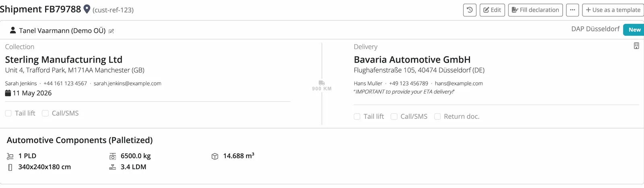This screenshot has height=188, width=644.
Task: Check the Return doc. checkbox
Action: [438, 116]
